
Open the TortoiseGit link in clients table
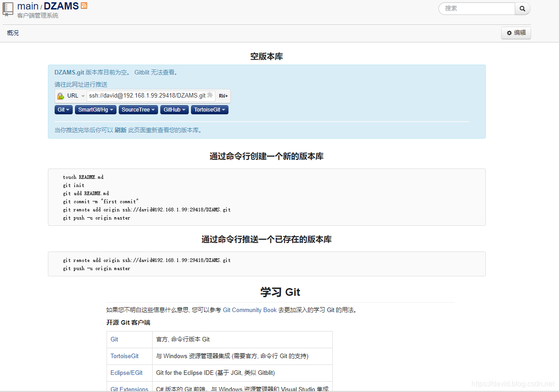pos(125,356)
